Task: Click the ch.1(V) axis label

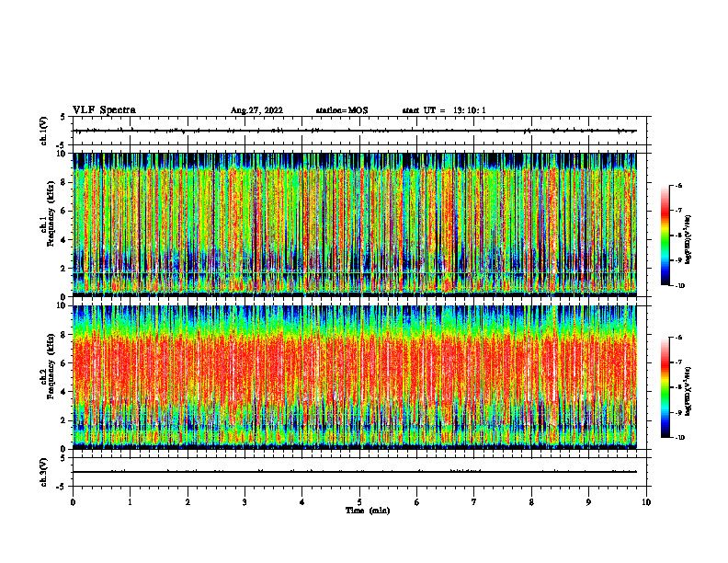Action: click(x=43, y=131)
